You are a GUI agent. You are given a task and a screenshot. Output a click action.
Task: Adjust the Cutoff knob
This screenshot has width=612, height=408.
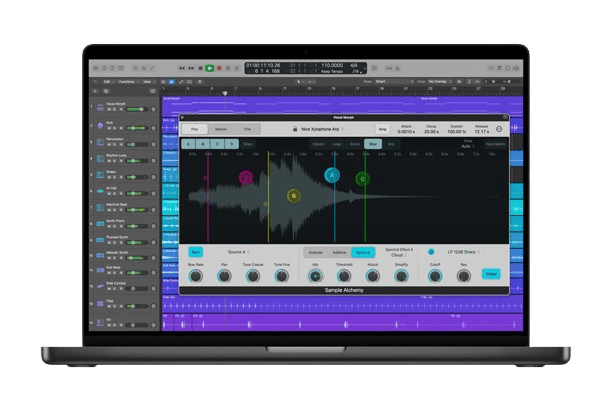[432, 275]
